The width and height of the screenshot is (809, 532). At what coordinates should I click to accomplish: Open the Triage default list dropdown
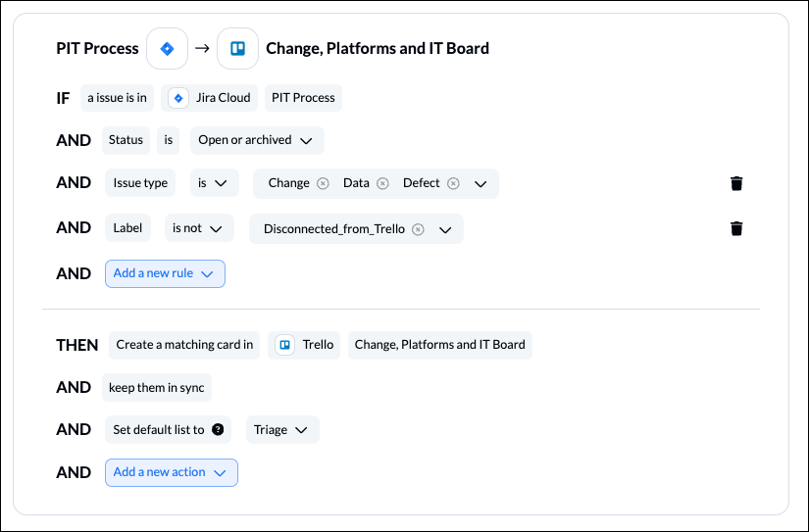282,430
